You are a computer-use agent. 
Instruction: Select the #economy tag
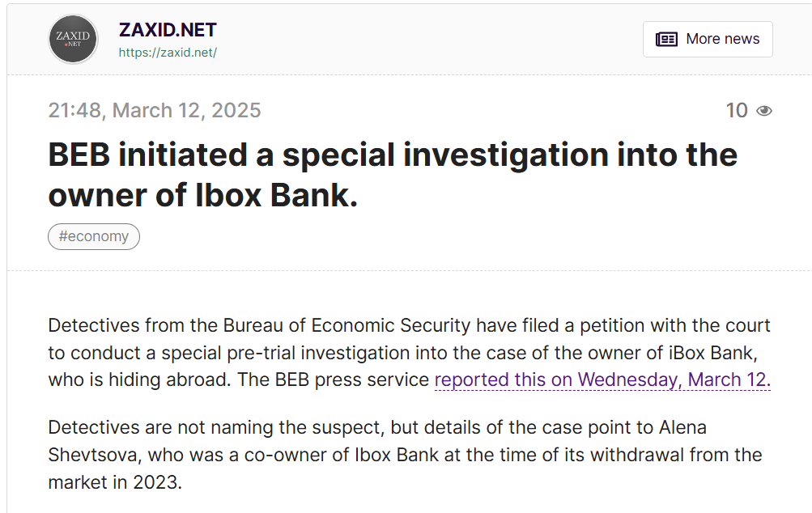pos(94,236)
